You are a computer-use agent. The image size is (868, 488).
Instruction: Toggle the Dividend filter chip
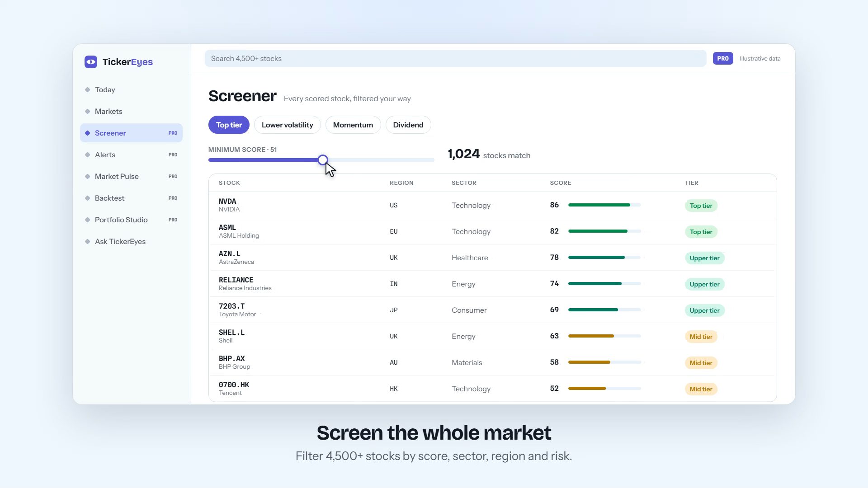click(408, 125)
